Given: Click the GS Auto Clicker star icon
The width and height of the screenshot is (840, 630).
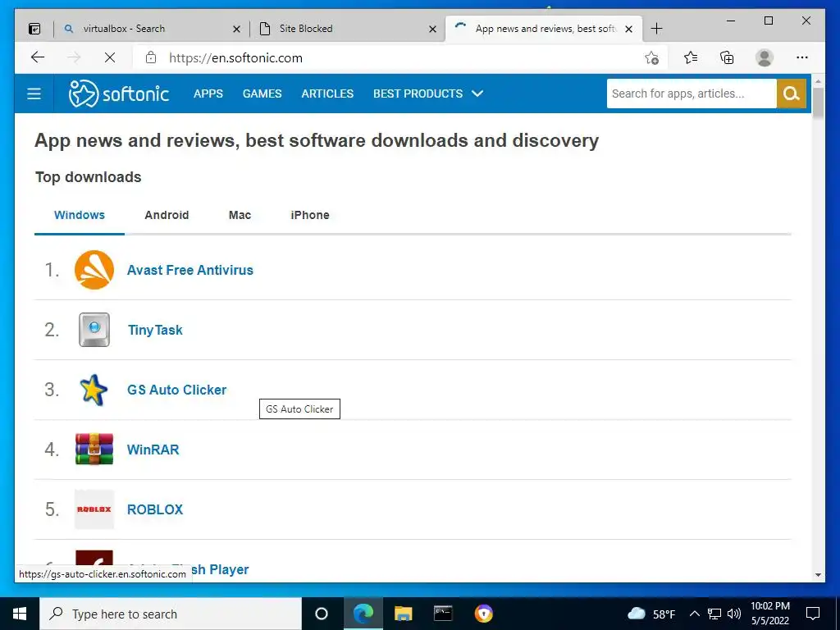Looking at the screenshot, I should click(x=94, y=390).
